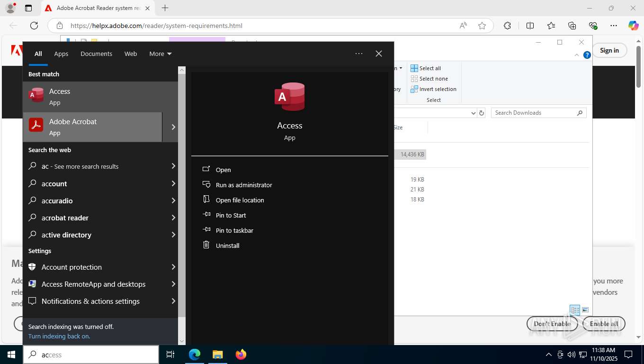Open search panel options ellipsis
Image resolution: width=644 pixels, height=364 pixels.
pyautogui.click(x=359, y=54)
